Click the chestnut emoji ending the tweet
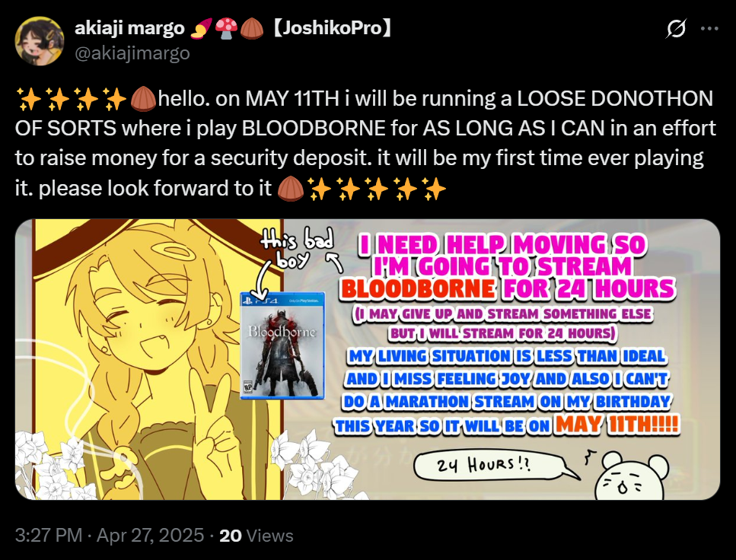 pos(290,189)
